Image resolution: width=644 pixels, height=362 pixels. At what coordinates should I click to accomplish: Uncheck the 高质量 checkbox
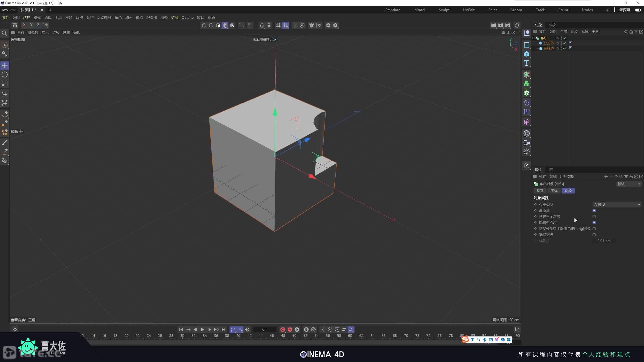594,211
